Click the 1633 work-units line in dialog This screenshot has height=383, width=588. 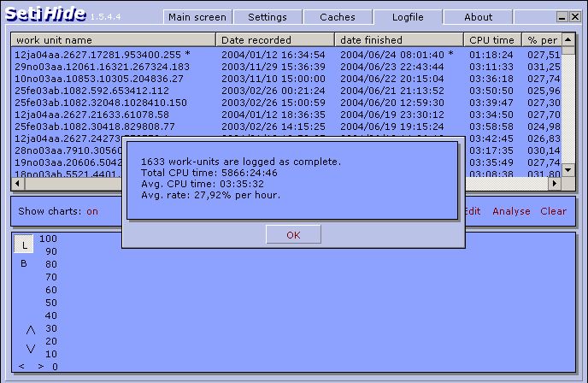tap(241, 162)
